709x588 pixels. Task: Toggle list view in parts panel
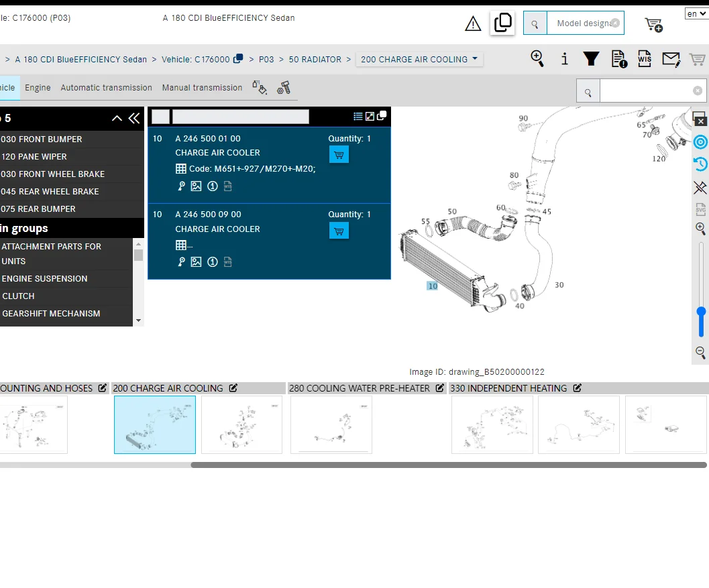358,117
